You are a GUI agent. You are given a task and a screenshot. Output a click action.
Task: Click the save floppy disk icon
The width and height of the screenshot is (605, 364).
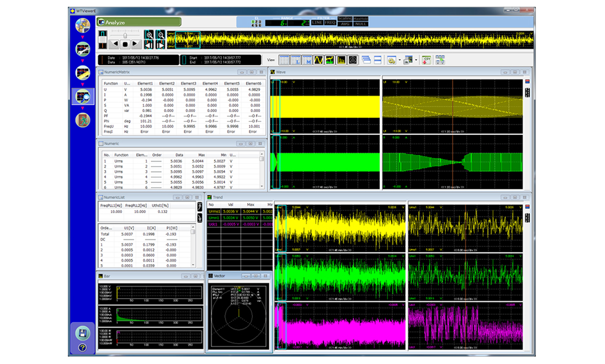coord(81,333)
